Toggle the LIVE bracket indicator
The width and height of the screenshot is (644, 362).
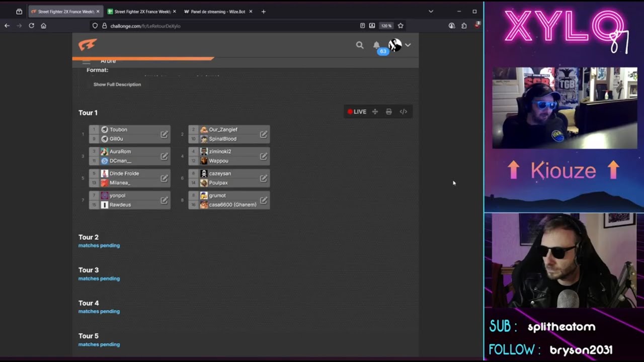point(357,112)
